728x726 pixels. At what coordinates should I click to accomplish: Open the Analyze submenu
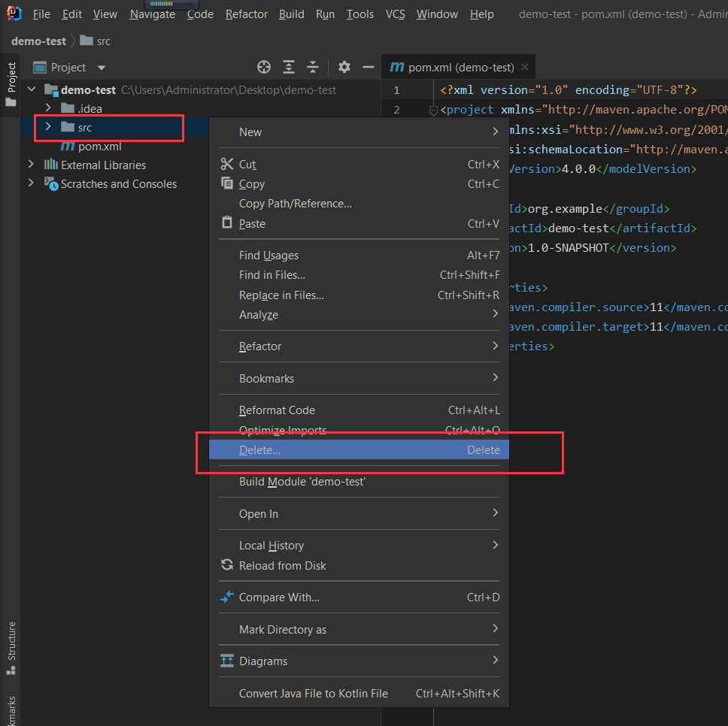359,314
